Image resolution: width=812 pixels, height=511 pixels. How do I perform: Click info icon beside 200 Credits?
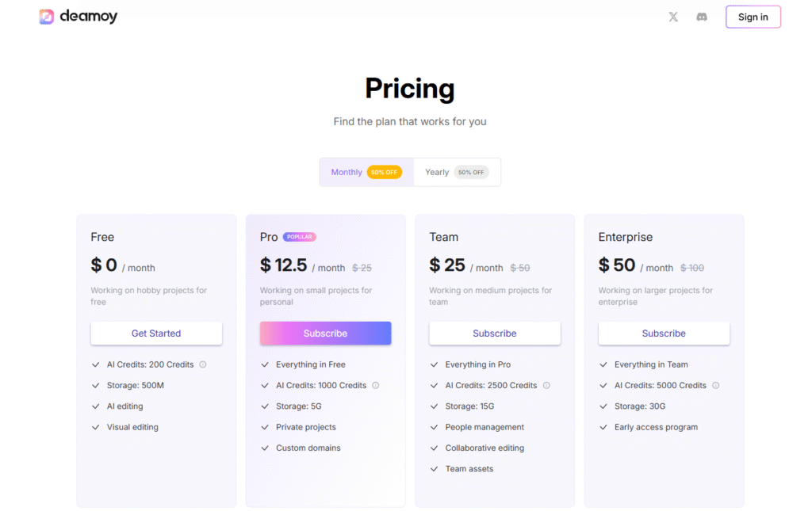click(203, 364)
